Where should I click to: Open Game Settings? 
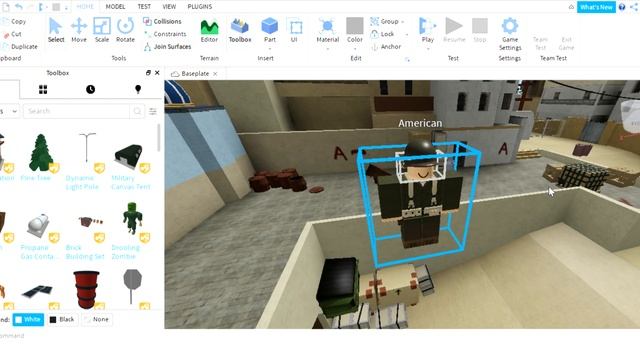point(510,33)
